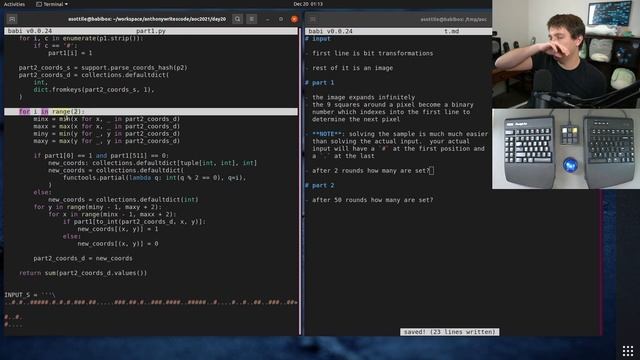Click the left terminal window title path

point(147,19)
